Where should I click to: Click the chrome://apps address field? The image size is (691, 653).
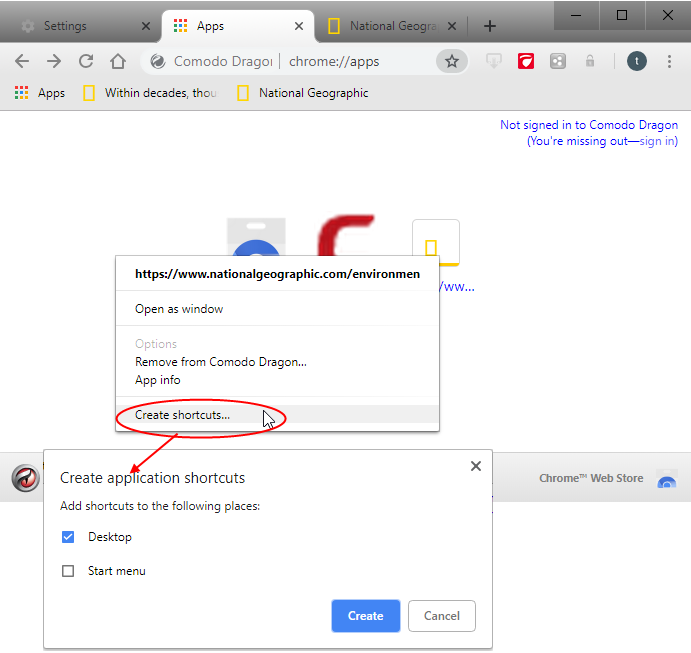[x=334, y=61]
